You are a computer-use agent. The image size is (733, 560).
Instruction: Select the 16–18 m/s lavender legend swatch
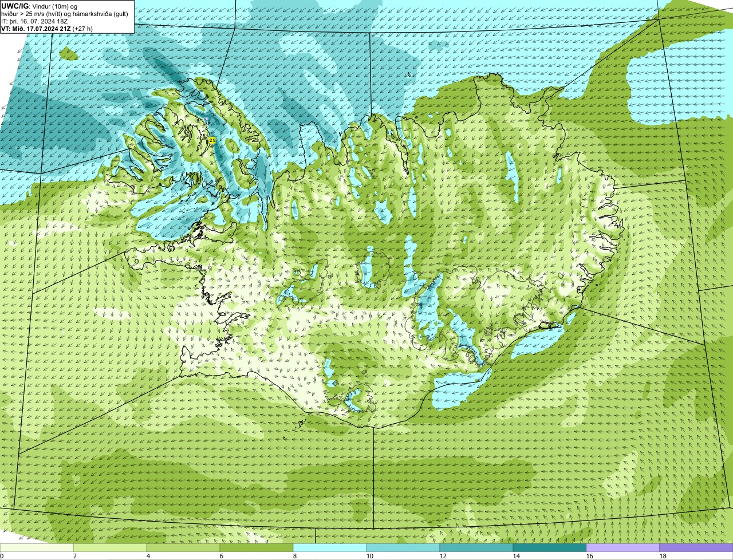coord(623,548)
